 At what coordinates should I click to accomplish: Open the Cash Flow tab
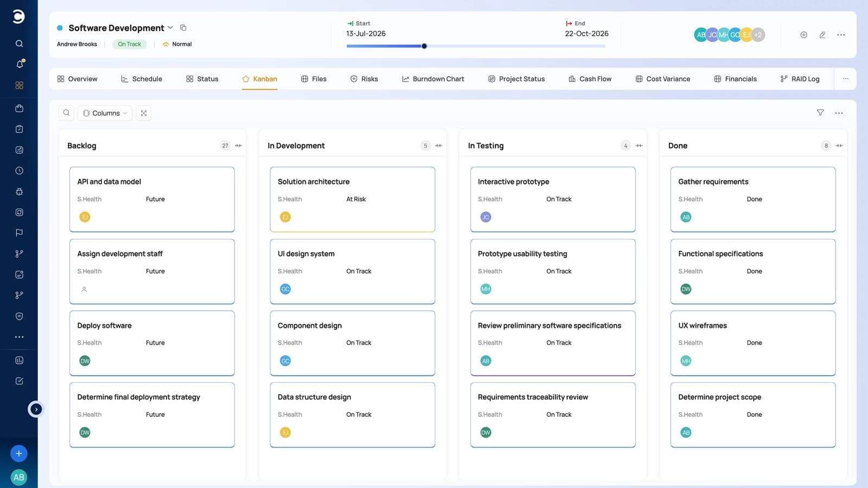590,79
